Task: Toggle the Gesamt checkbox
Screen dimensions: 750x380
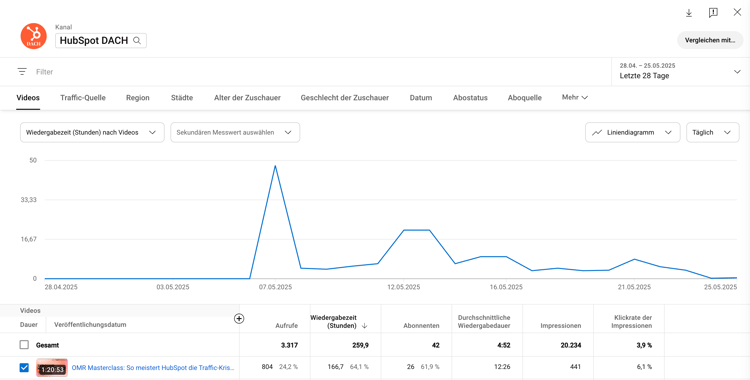Action: click(24, 345)
